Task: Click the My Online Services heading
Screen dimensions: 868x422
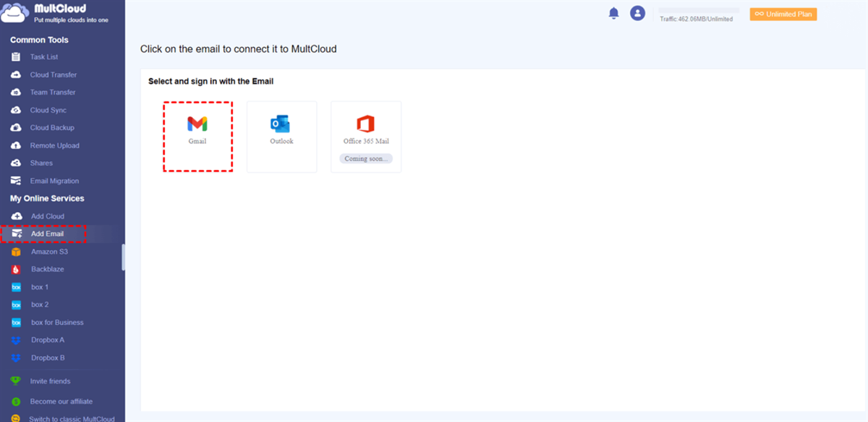Action: click(47, 198)
